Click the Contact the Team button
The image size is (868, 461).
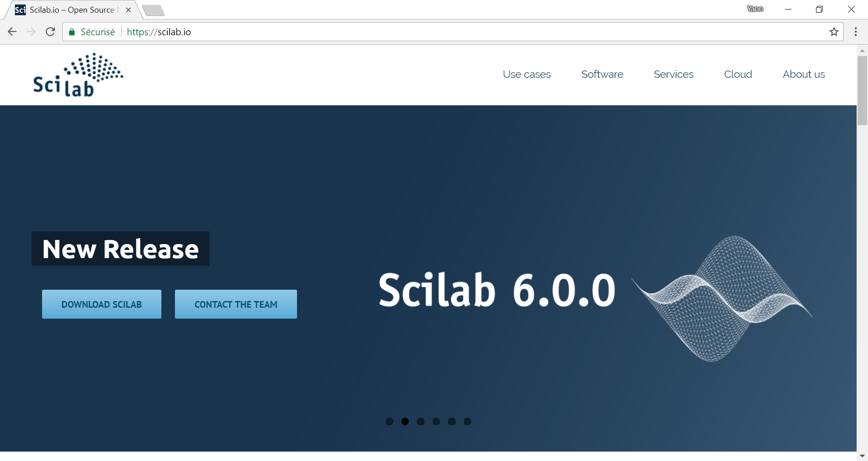(x=236, y=304)
